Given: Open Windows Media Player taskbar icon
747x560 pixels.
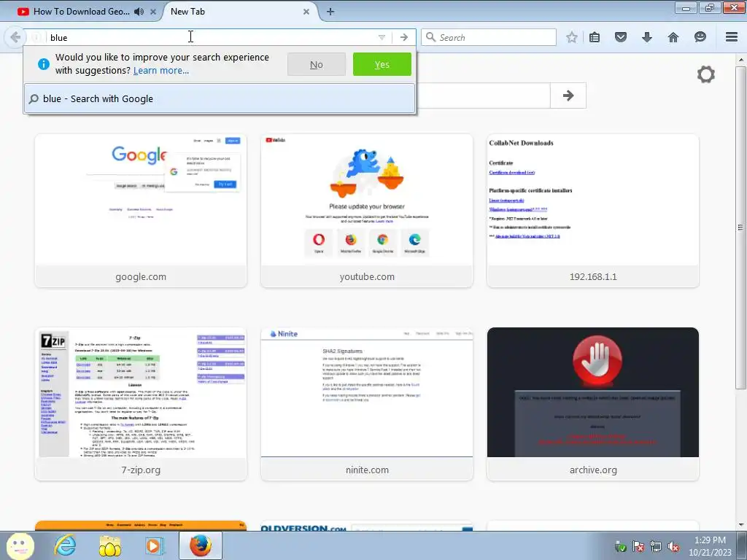Looking at the screenshot, I should coord(154,545).
